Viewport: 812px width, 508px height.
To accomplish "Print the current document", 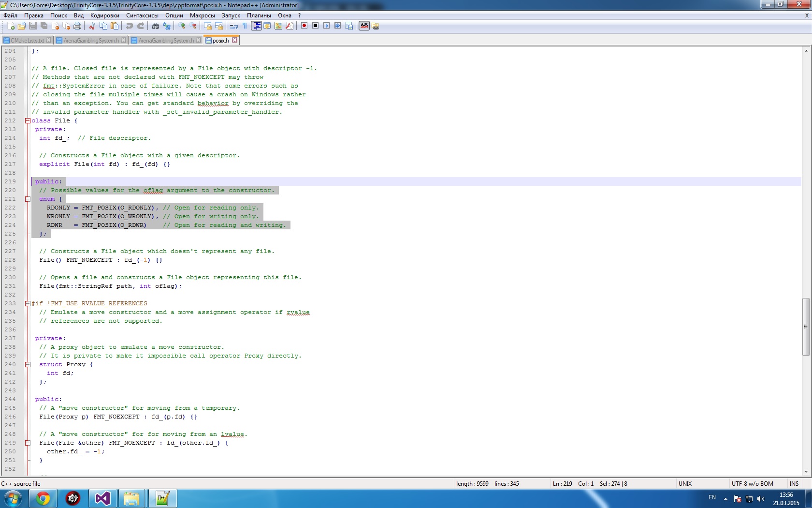I will pos(77,26).
